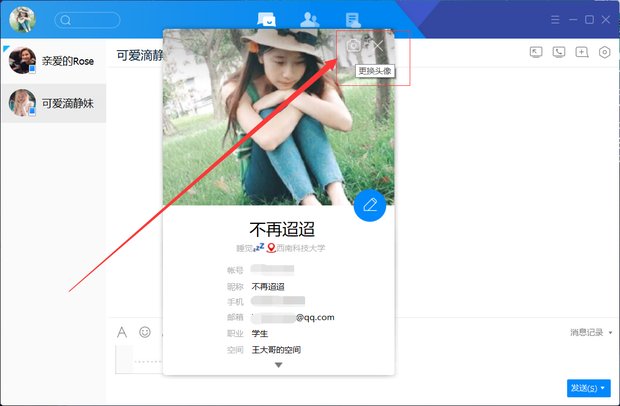Click the location 西南科技大学
Image resolution: width=620 pixels, height=406 pixels.
point(301,248)
